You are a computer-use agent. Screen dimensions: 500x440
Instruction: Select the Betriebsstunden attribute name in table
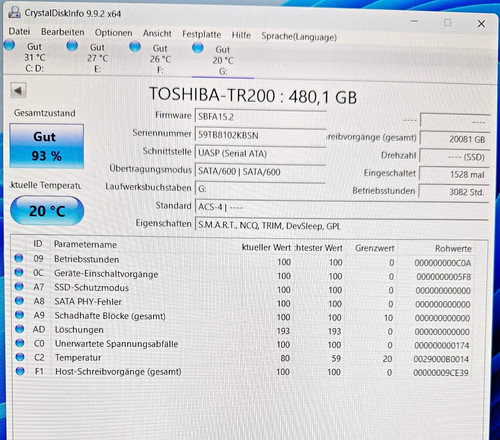pyautogui.click(x=87, y=259)
